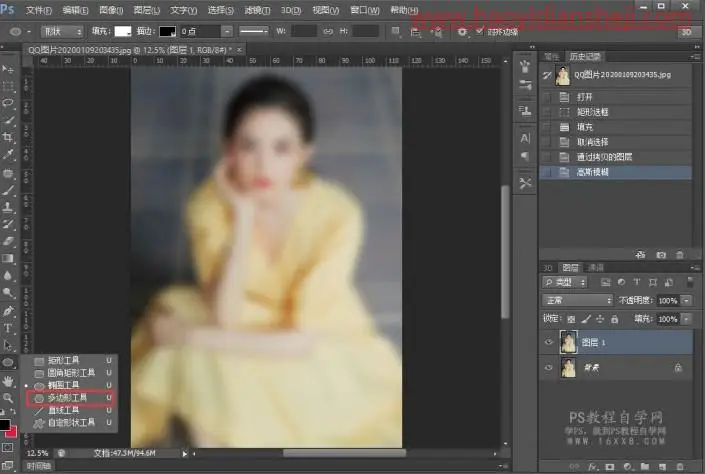The width and height of the screenshot is (705, 474).
Task: Click the Quick Mask mode icon
Action: pos(8,447)
